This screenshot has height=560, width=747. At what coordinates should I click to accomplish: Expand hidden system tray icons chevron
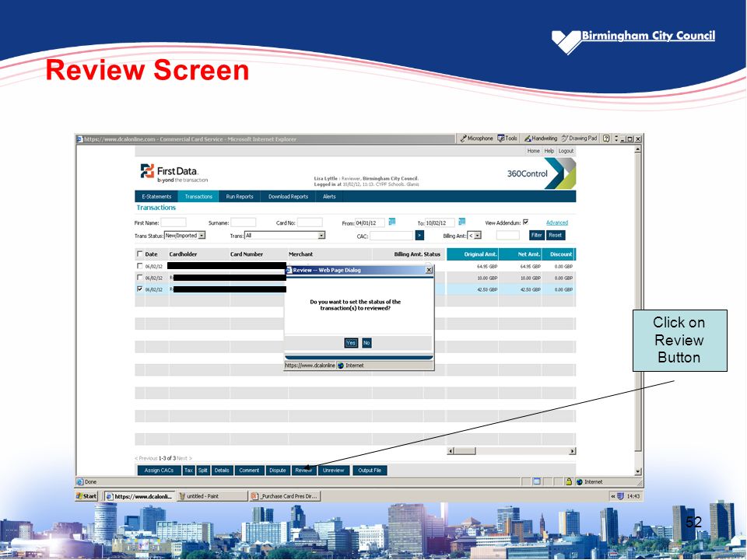pos(613,496)
